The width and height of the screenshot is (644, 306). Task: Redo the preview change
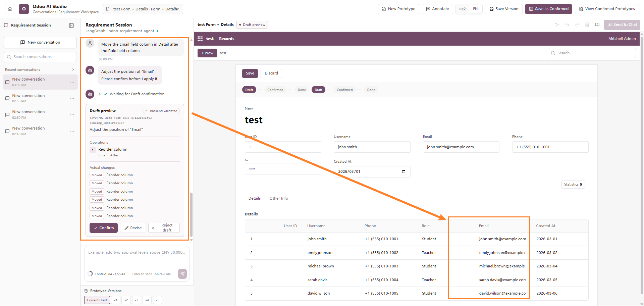[577, 25]
